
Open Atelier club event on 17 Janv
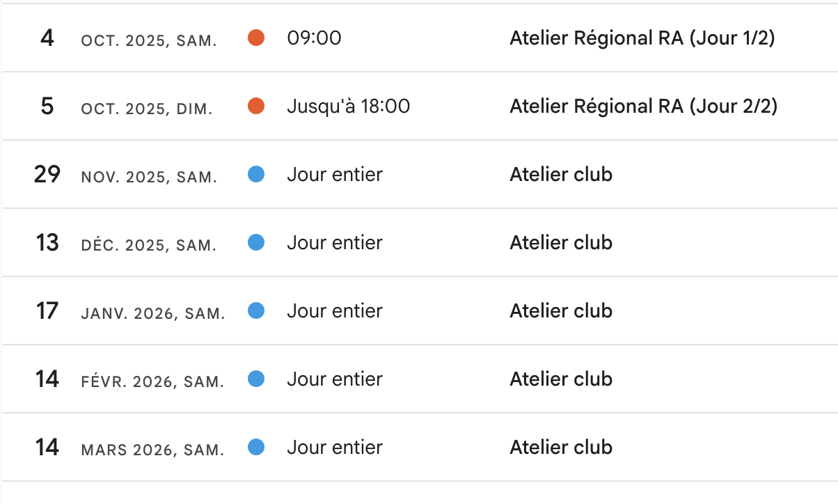561,311
